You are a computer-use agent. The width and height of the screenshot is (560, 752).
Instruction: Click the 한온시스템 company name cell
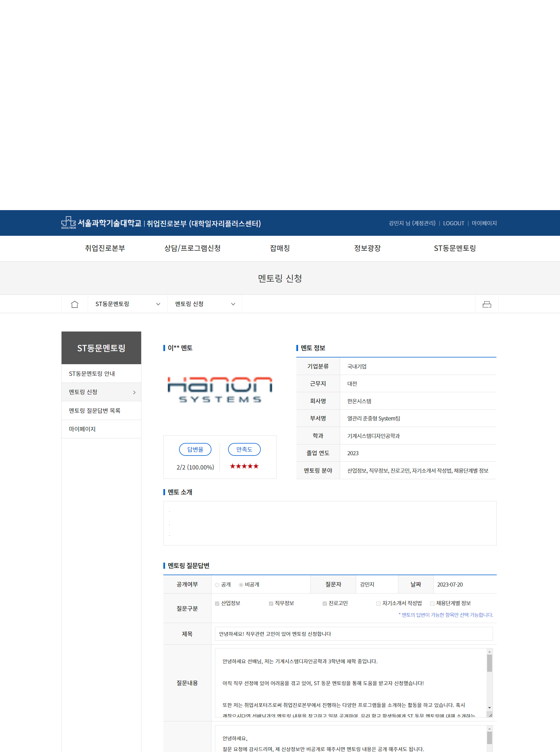point(418,401)
